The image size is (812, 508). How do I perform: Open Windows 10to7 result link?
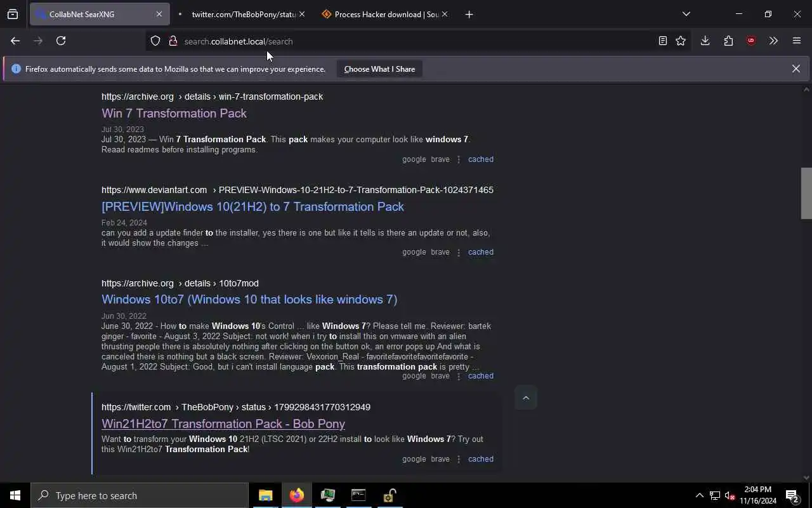[x=249, y=299]
